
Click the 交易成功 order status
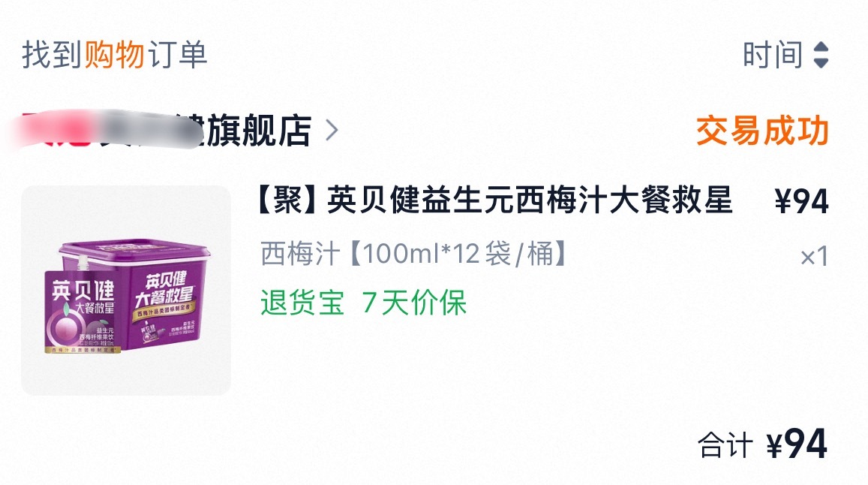tap(762, 131)
